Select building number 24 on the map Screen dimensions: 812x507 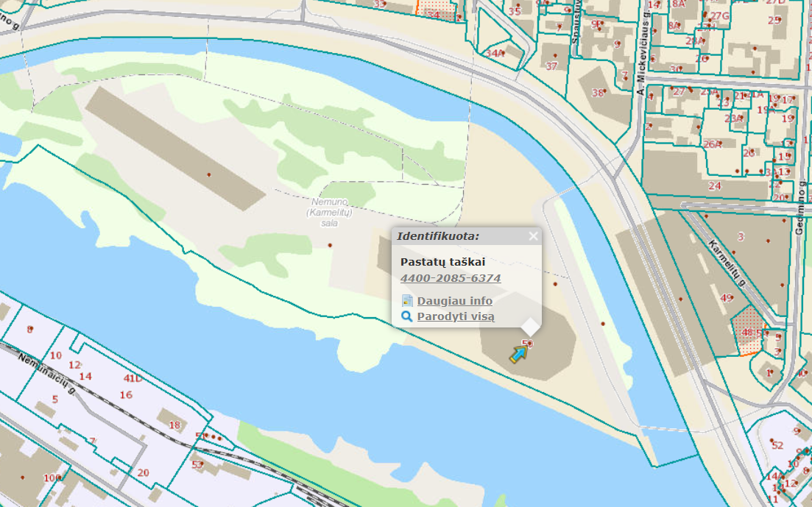(x=714, y=185)
